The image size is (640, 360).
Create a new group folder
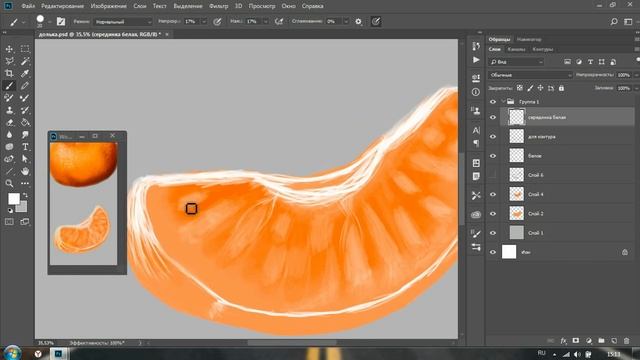click(601, 341)
